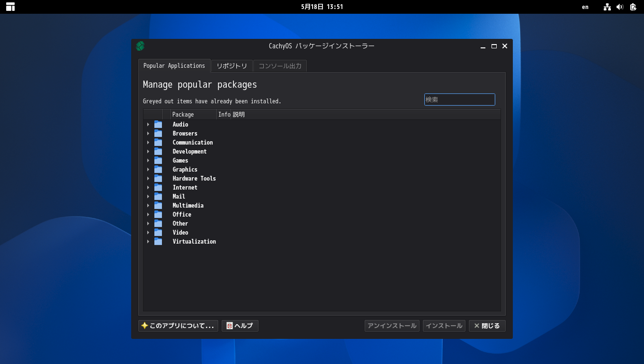
Task: Expand the Multimedia category arrow
Action: click(148, 205)
